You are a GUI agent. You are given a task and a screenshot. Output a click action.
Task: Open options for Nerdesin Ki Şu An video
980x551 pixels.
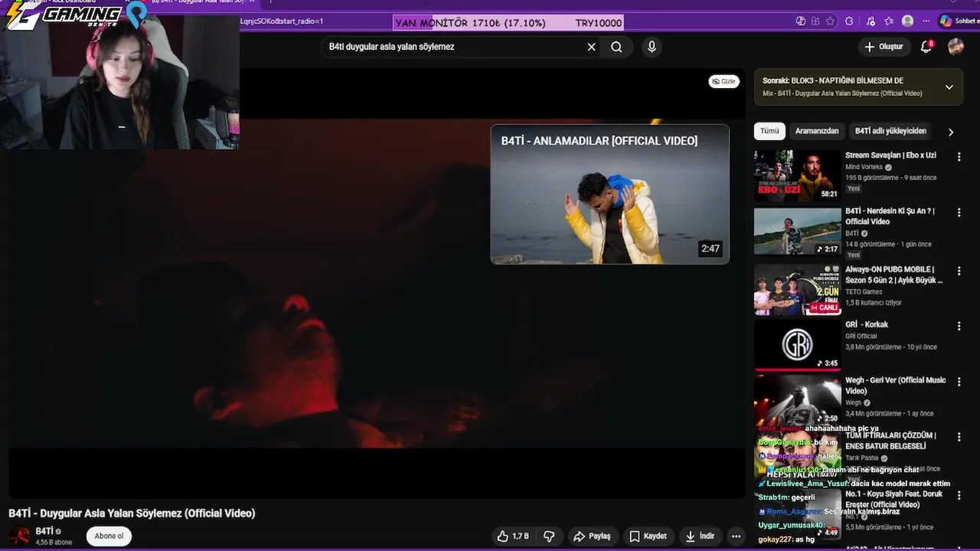click(959, 212)
